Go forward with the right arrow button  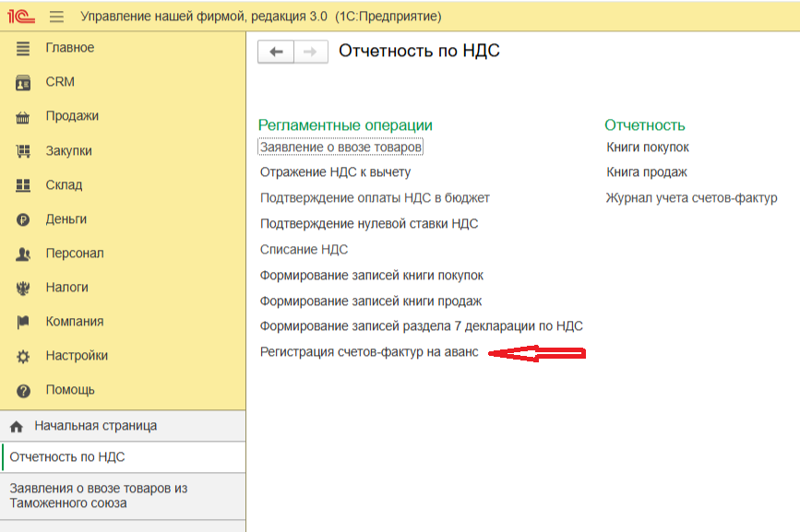(311, 52)
